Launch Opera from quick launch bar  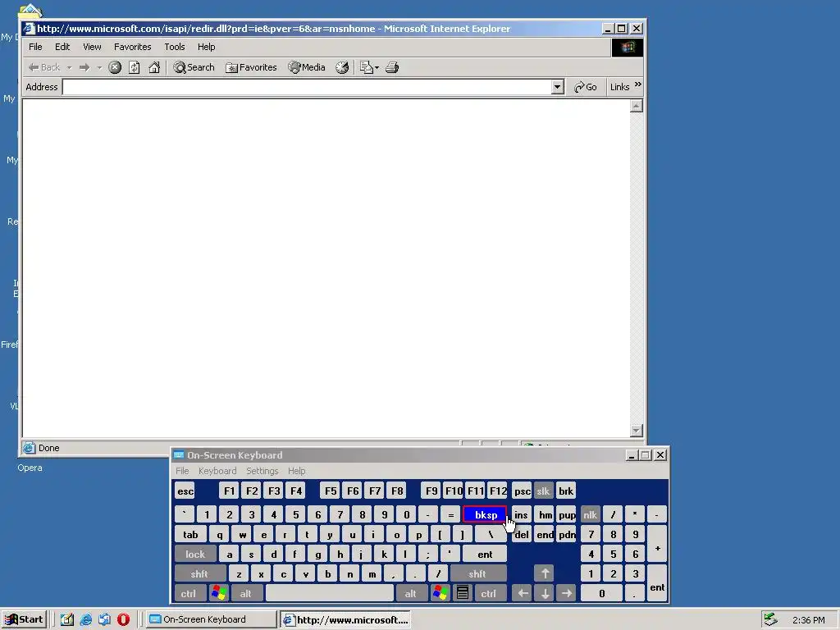(x=123, y=620)
